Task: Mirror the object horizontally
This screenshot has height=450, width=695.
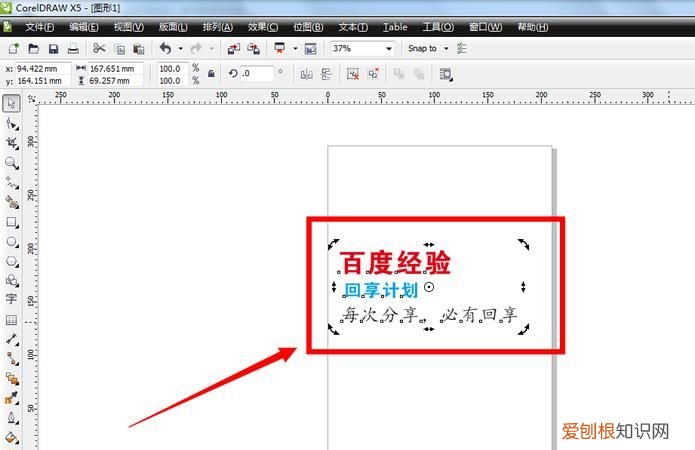Action: click(306, 74)
